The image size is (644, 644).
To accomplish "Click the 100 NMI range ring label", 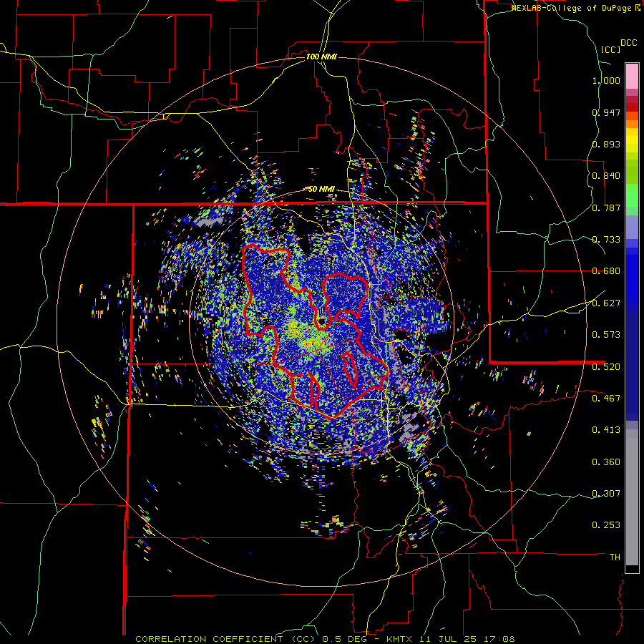I will tap(321, 57).
